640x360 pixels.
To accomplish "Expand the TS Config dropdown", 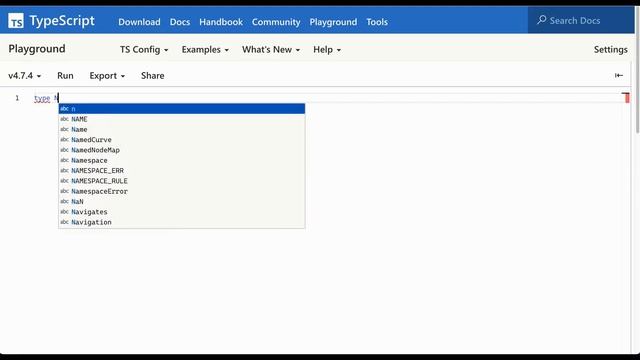I will pos(144,50).
